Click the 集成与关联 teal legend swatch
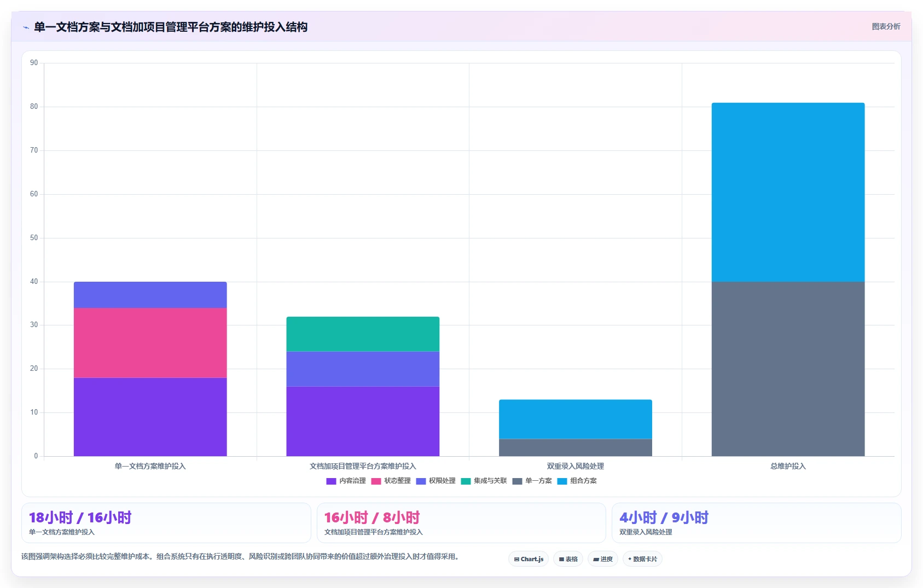The image size is (923, 588). [466, 481]
